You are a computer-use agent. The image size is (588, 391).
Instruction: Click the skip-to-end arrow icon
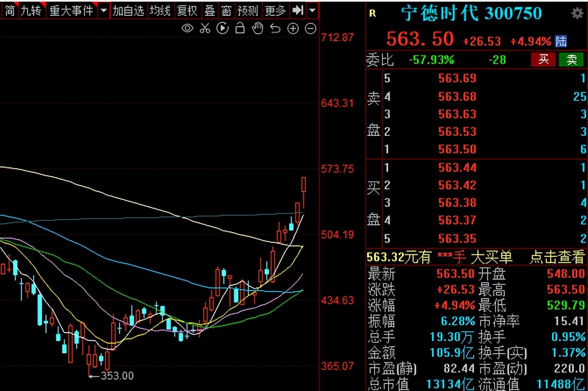pos(298,10)
